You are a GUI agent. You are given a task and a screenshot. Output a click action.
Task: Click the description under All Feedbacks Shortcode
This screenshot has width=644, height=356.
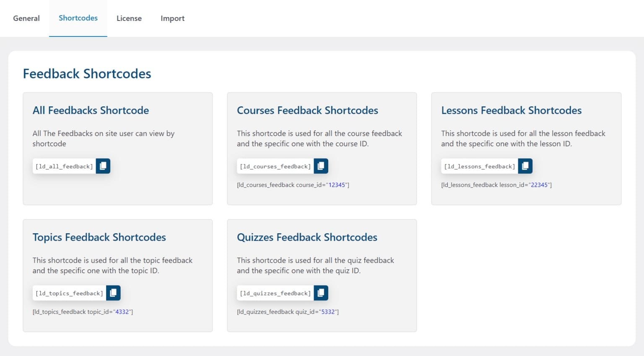(104, 139)
